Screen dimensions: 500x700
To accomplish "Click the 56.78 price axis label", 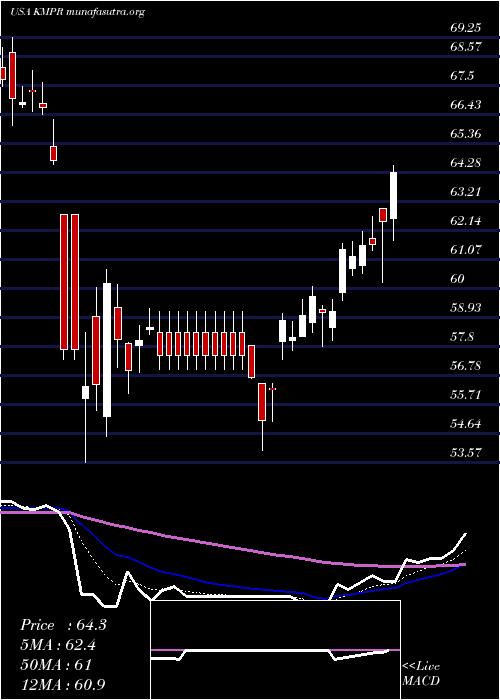I will pos(465,366).
